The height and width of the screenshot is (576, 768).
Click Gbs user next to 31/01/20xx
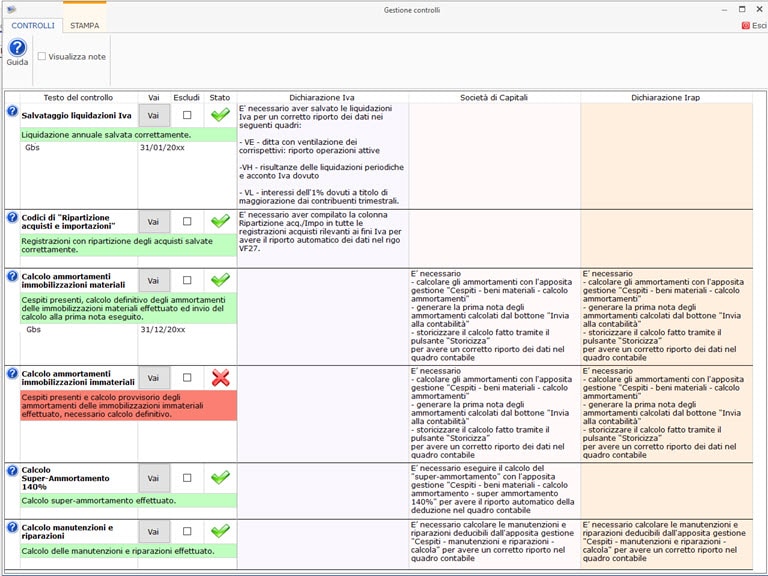point(32,147)
